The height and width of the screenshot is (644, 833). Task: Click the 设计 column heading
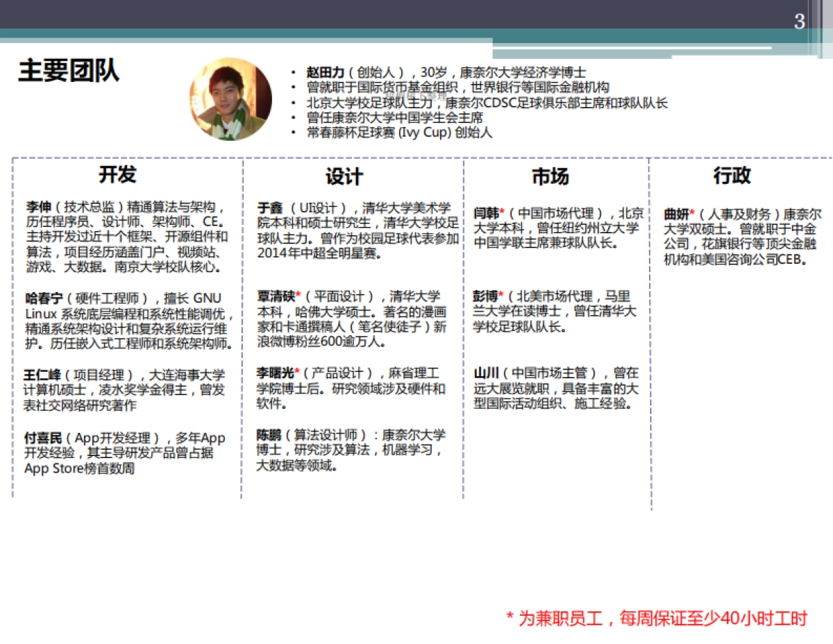[341, 177]
